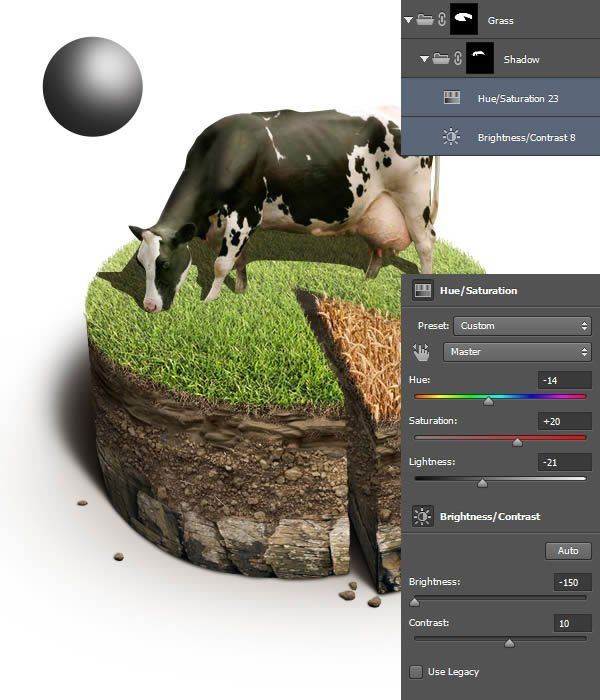This screenshot has height=700, width=600.
Task: Click the Lightness value field showing -21
Action: [565, 462]
